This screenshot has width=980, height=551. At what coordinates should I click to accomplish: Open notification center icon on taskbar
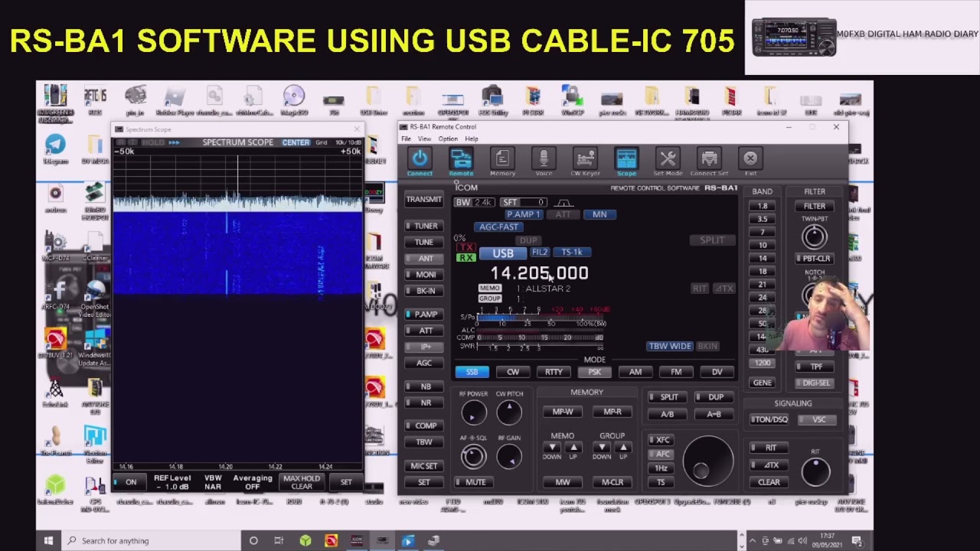point(857,540)
